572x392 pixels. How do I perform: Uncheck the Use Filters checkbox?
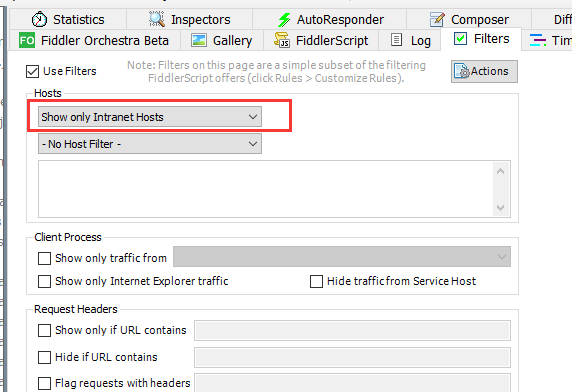pyautogui.click(x=32, y=71)
